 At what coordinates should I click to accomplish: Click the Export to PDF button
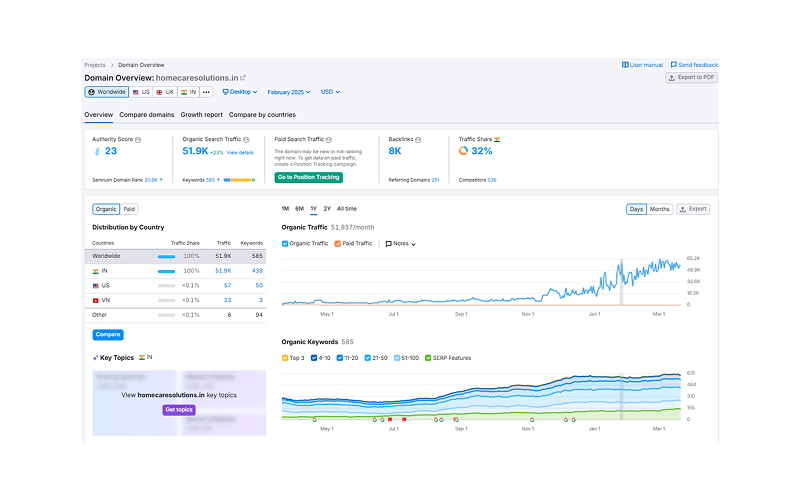coord(691,78)
